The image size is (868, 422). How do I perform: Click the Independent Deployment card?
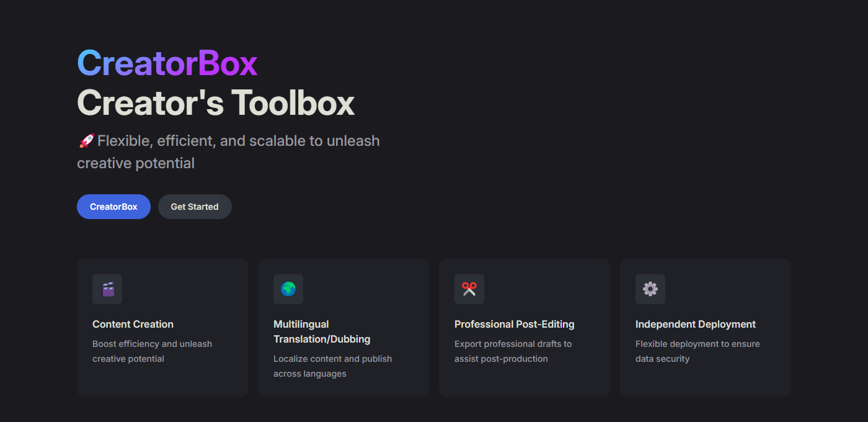[x=705, y=327]
